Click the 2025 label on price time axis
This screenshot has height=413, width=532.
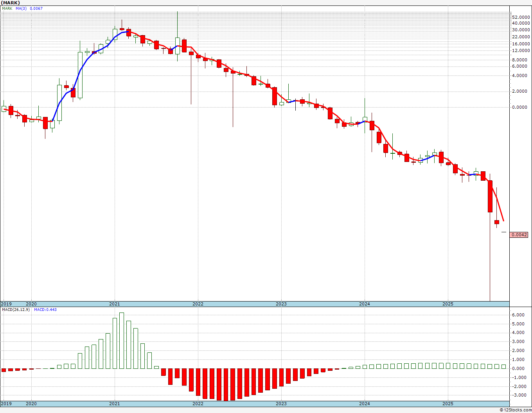448,304
